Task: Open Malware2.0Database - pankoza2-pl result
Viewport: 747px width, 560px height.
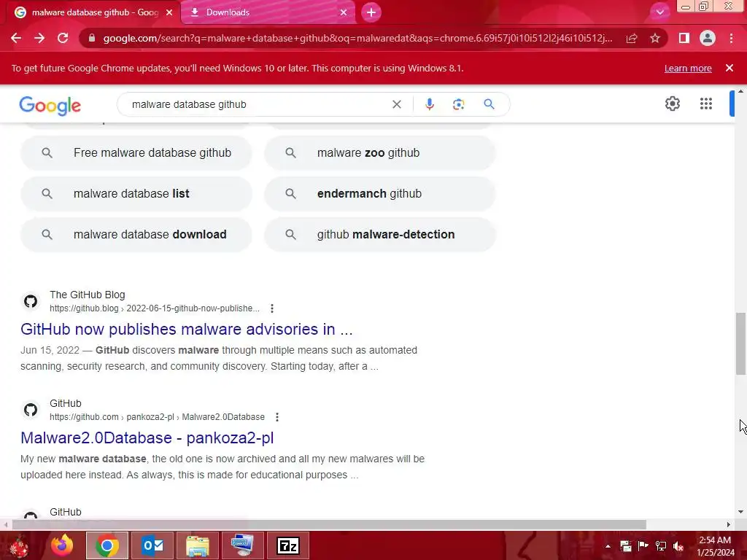Action: [147, 437]
